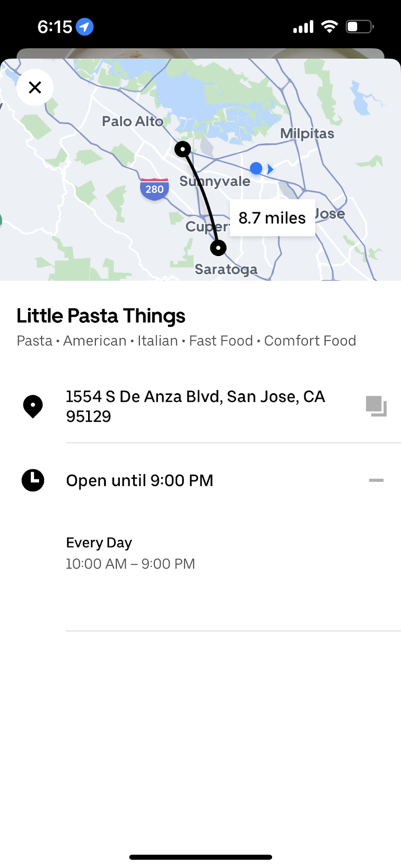Tap the home indicator bar
Viewport: 401px width, 868px height.
(x=200, y=857)
